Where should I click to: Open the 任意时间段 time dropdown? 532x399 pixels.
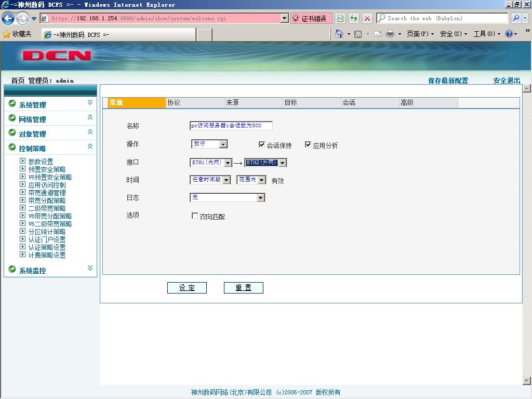click(210, 180)
